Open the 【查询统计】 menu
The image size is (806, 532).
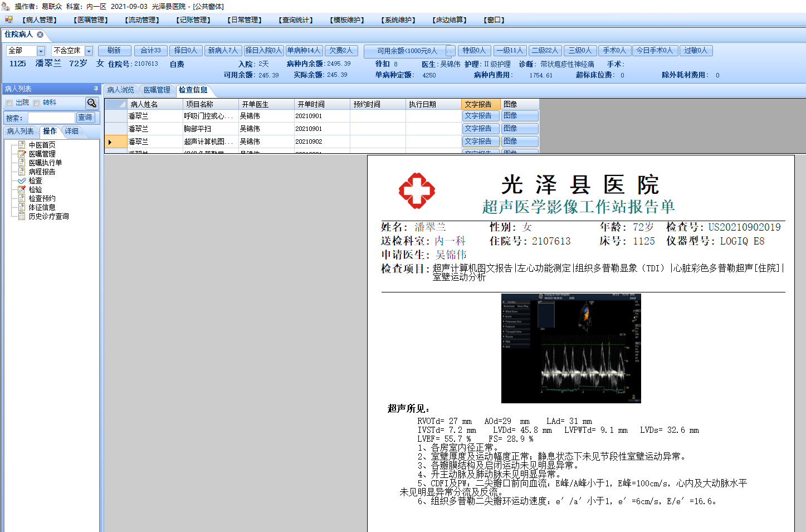296,20
